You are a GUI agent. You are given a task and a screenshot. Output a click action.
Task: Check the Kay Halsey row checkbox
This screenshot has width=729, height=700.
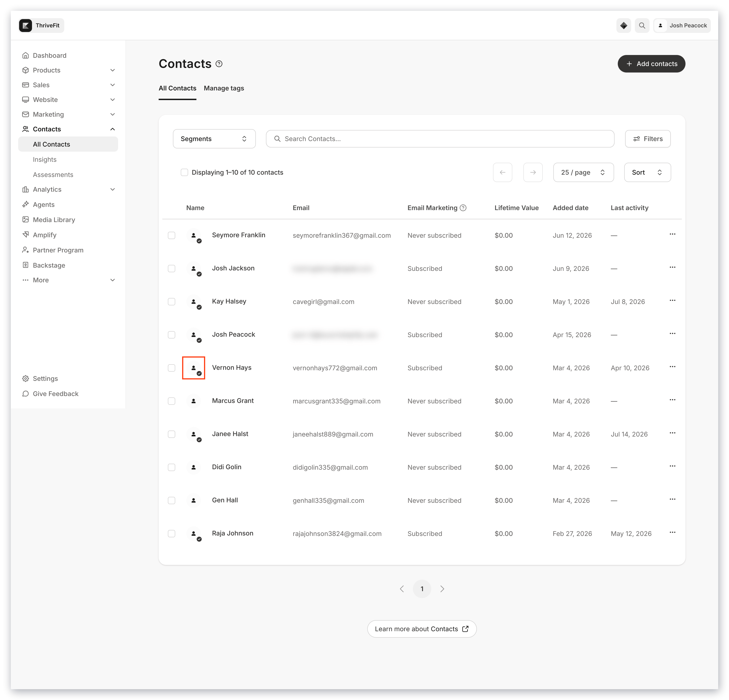click(x=172, y=301)
